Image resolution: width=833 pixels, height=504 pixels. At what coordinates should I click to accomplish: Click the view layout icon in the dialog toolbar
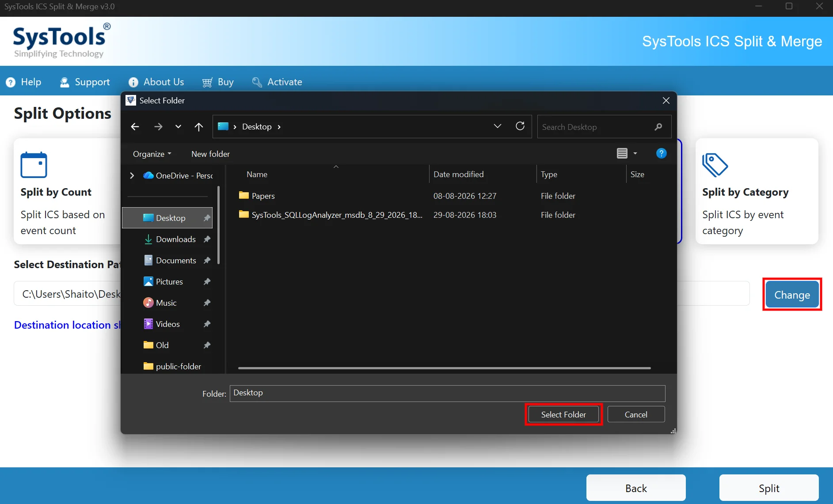622,153
